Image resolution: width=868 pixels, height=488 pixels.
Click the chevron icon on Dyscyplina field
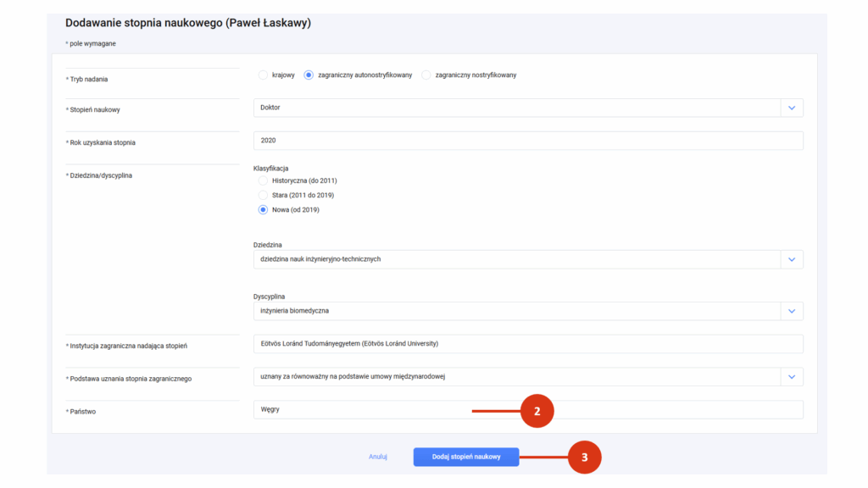coord(792,312)
